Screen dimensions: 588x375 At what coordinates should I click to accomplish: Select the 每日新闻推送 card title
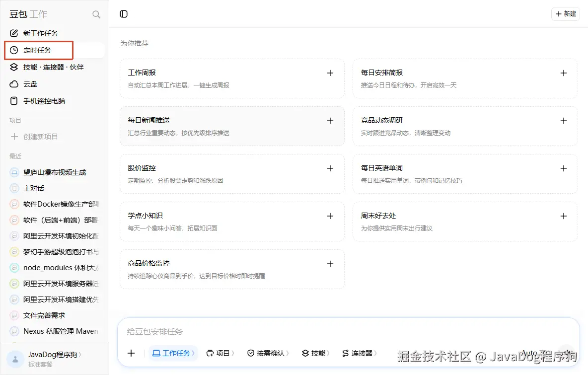tap(149, 120)
